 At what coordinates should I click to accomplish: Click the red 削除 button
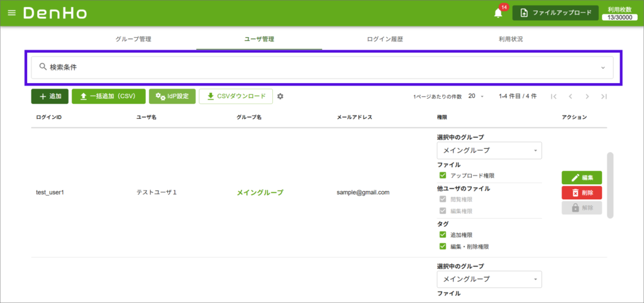(x=582, y=193)
